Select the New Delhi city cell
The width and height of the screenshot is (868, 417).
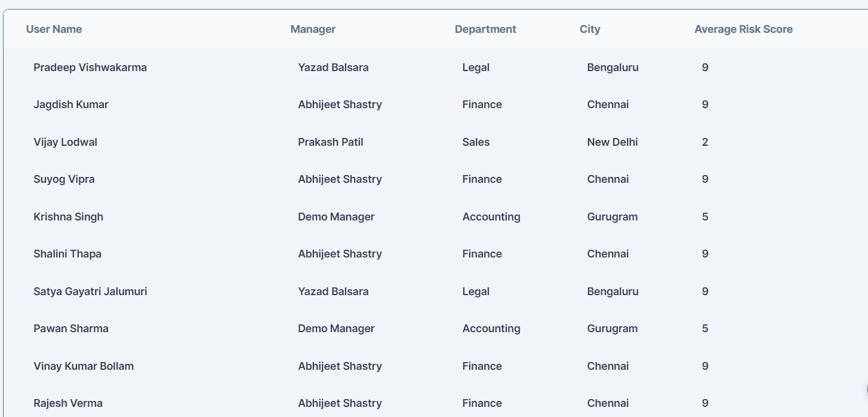point(612,142)
